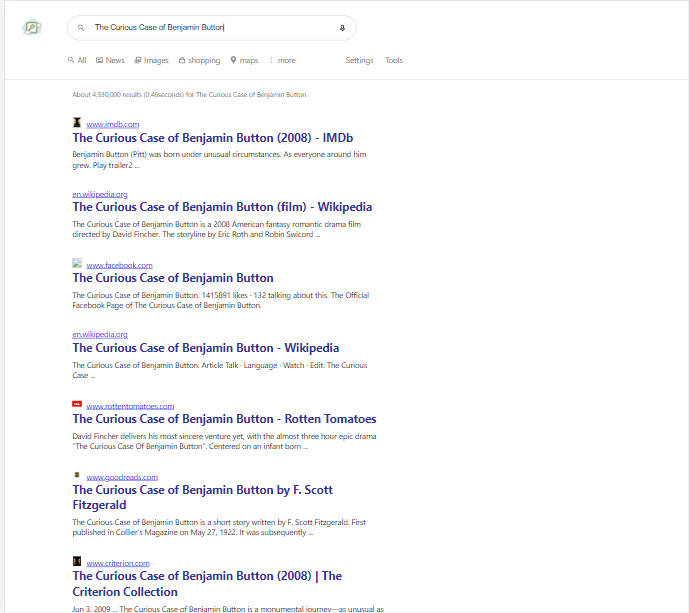689x613 pixels.
Task: Open the www.criterion.com URL link
Action: 118,563
